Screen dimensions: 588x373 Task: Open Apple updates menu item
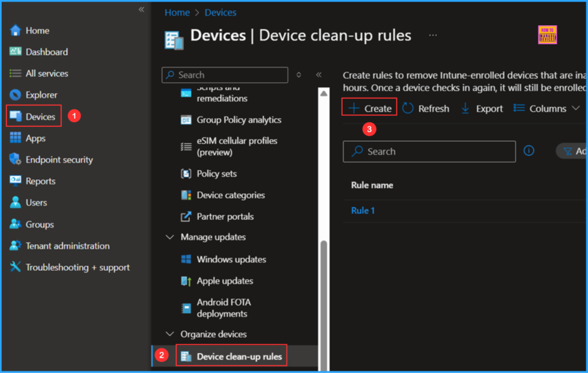(x=225, y=281)
